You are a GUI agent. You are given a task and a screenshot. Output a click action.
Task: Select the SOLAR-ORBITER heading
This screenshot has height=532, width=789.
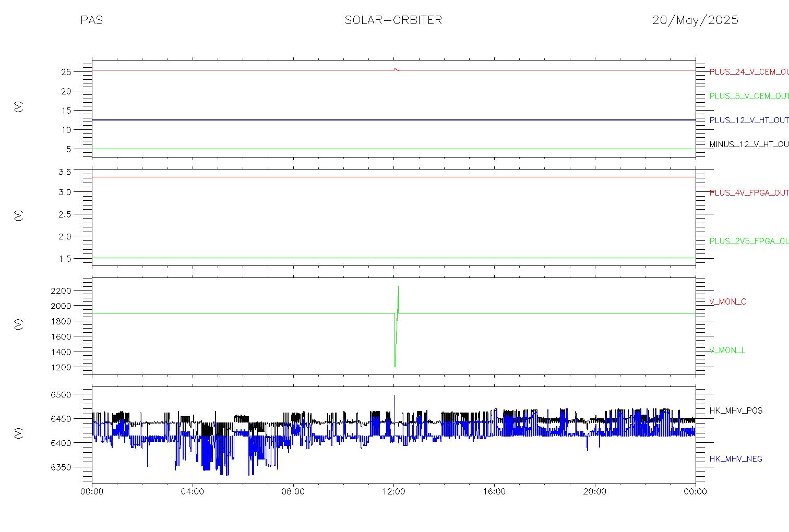(393, 20)
